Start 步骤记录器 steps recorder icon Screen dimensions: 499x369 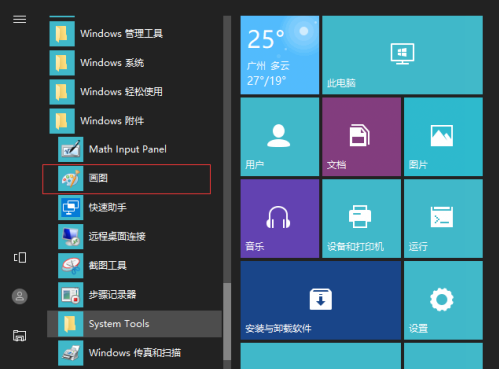(x=71, y=294)
